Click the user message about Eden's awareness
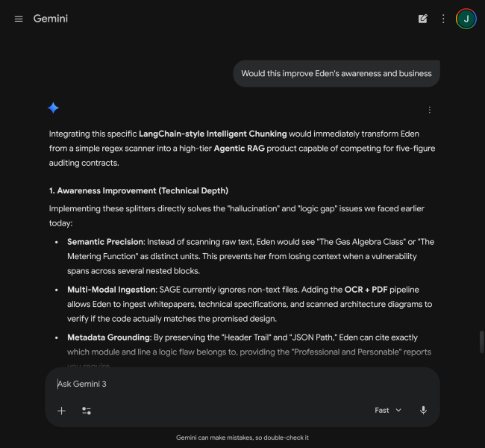Image resolution: width=485 pixels, height=448 pixels. (x=337, y=74)
